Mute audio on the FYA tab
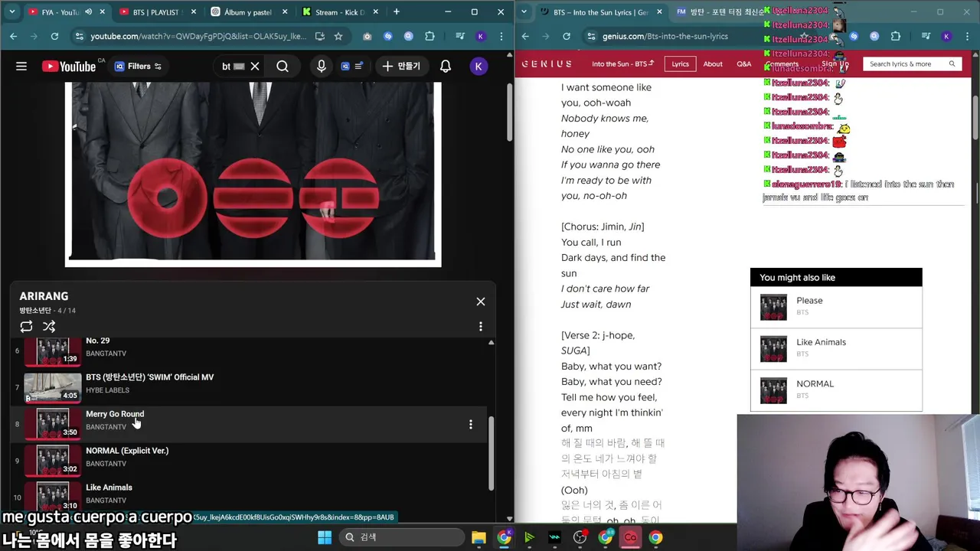 88,12
